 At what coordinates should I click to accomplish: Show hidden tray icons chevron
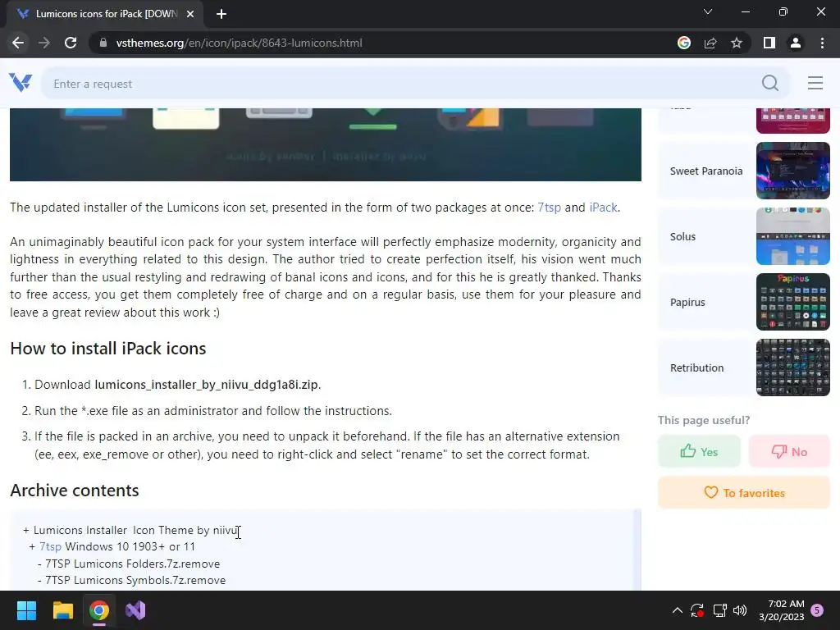tap(677, 610)
